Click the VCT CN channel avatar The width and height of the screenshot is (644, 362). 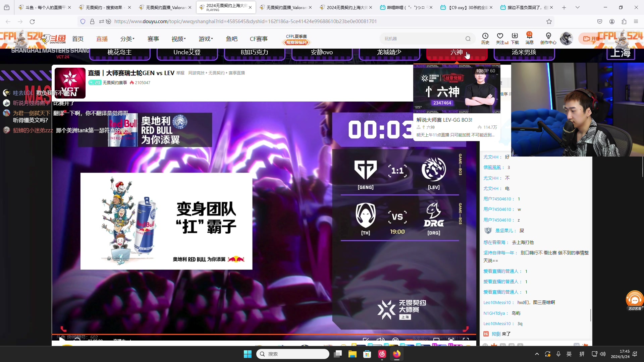click(x=70, y=83)
